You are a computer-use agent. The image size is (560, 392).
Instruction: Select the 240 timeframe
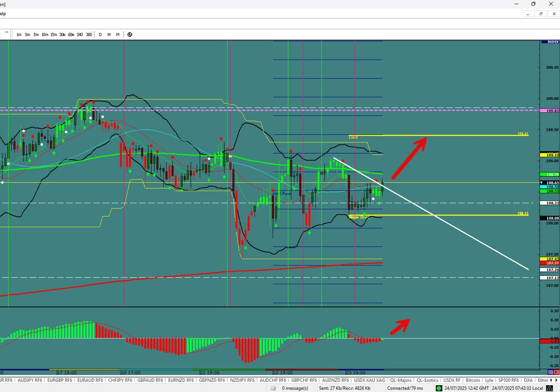point(80,35)
